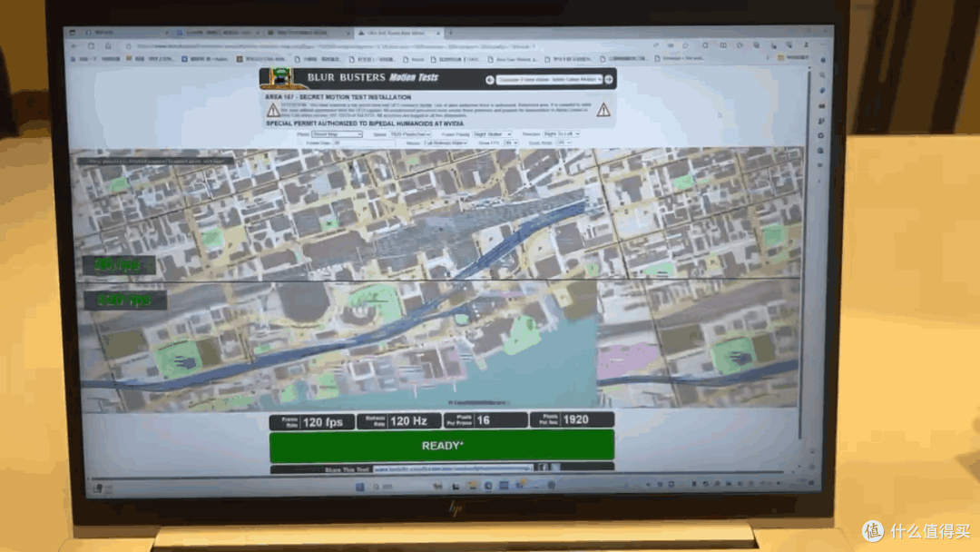Open the Show FPS dropdown
The height and width of the screenshot is (552, 980).
511,143
